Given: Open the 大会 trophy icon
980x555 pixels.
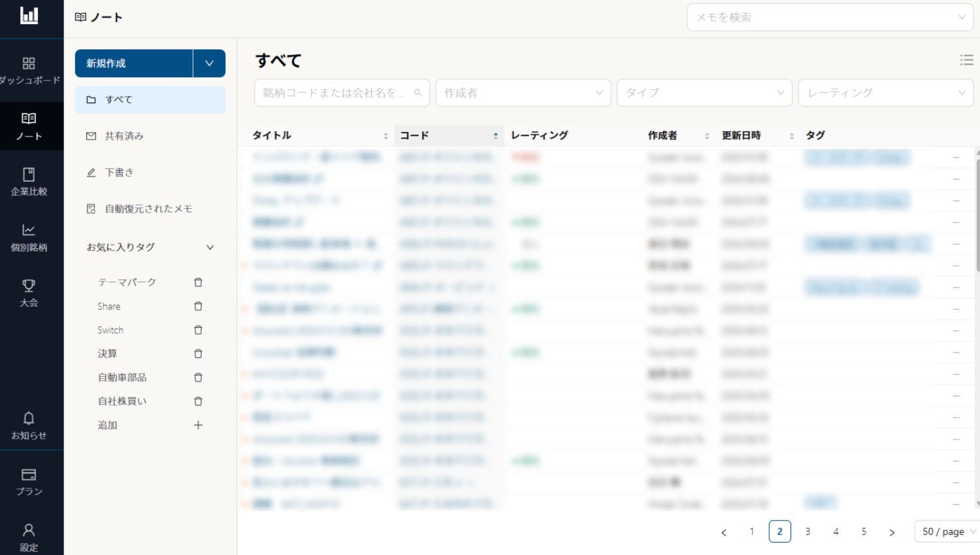Looking at the screenshot, I should [x=29, y=286].
